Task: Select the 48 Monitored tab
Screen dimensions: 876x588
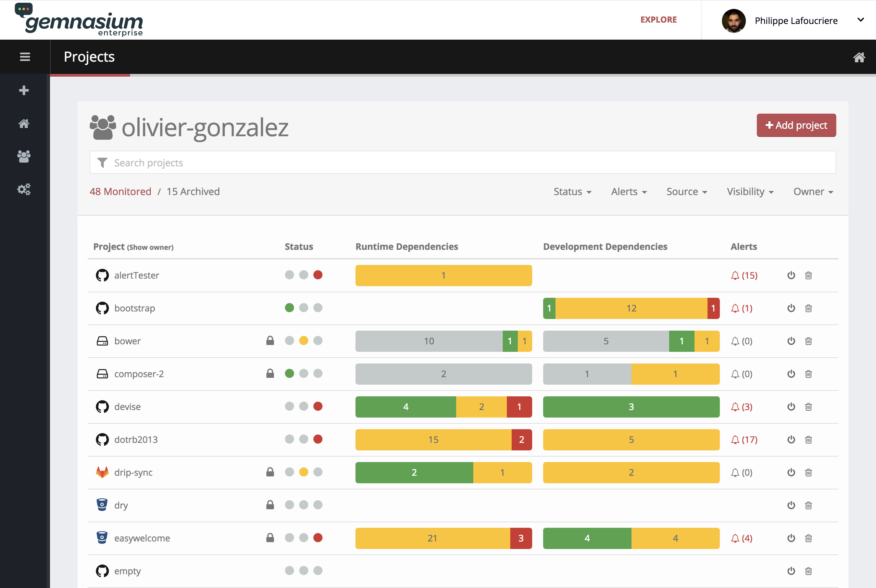Action: (x=121, y=192)
